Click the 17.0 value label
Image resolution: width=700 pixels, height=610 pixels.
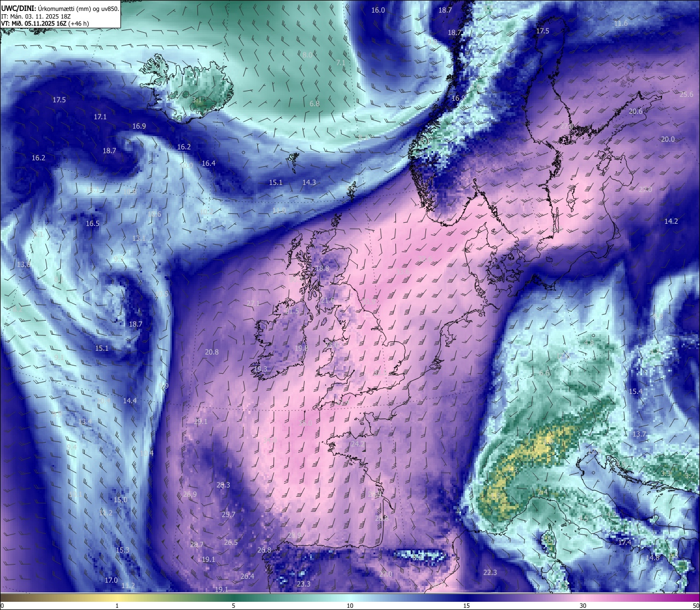point(111,580)
